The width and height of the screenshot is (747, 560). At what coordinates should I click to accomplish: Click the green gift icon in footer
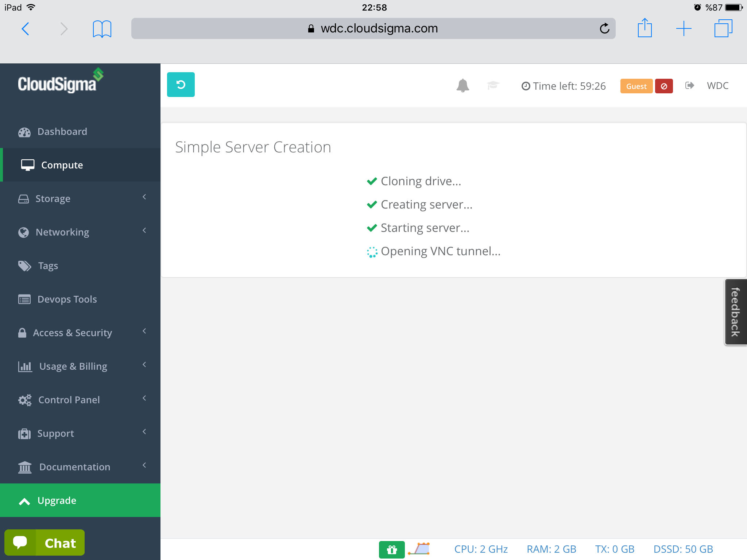tap(392, 549)
